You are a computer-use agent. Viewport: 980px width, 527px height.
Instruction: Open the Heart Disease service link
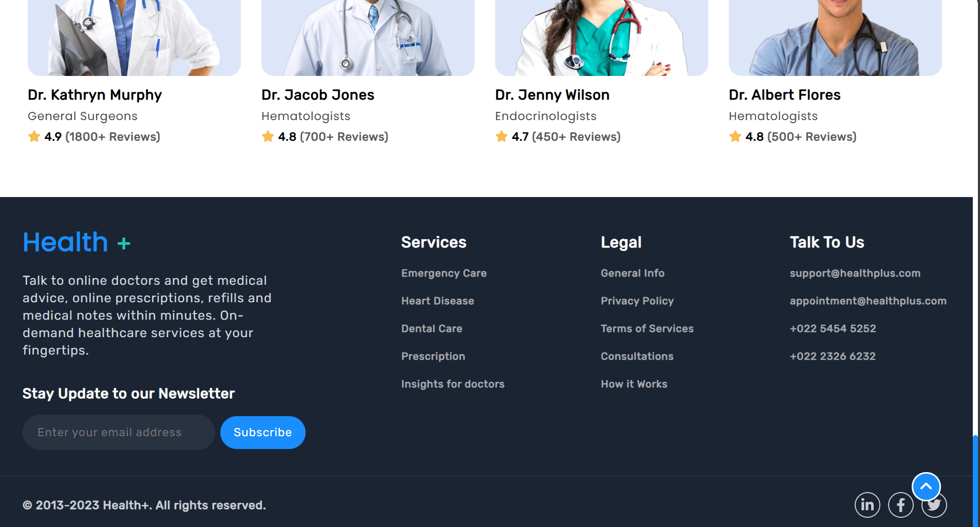point(438,301)
